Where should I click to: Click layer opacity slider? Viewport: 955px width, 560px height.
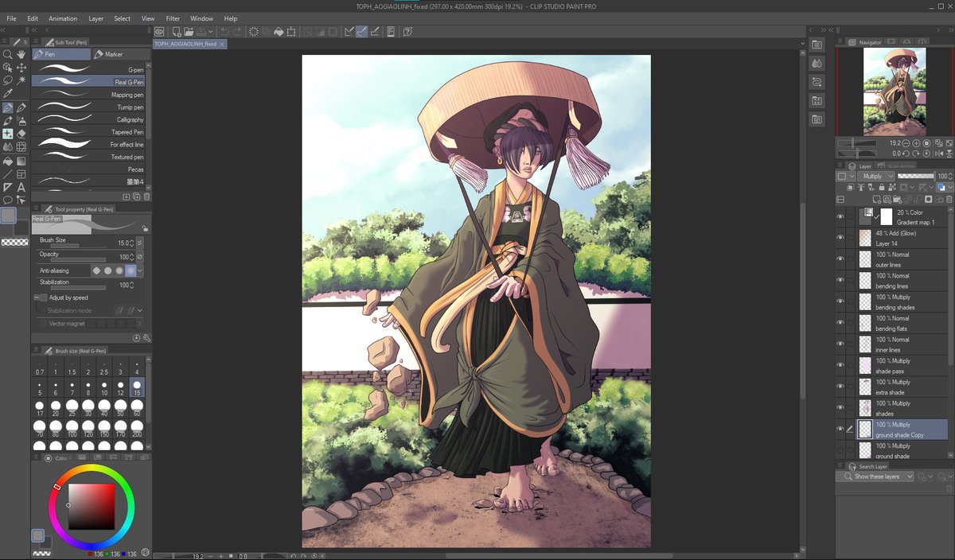tap(915, 176)
